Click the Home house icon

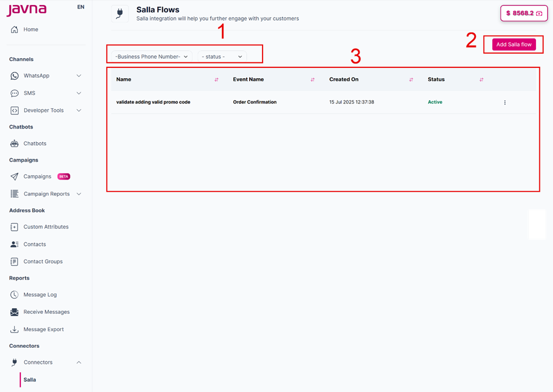(14, 29)
